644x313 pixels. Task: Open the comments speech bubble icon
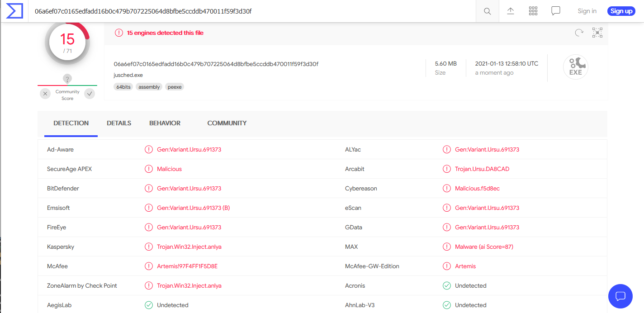point(556,11)
